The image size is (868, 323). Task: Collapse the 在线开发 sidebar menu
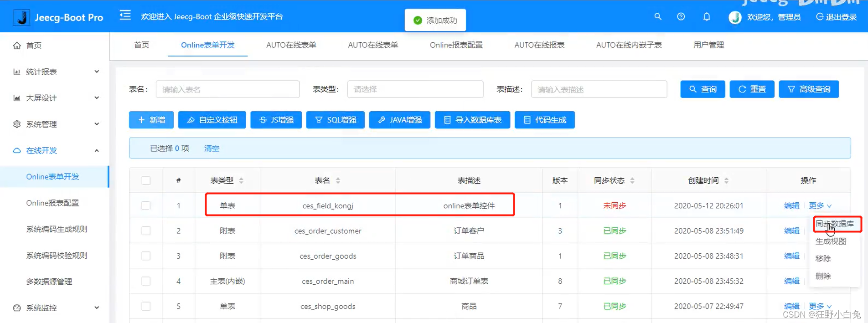tap(55, 150)
